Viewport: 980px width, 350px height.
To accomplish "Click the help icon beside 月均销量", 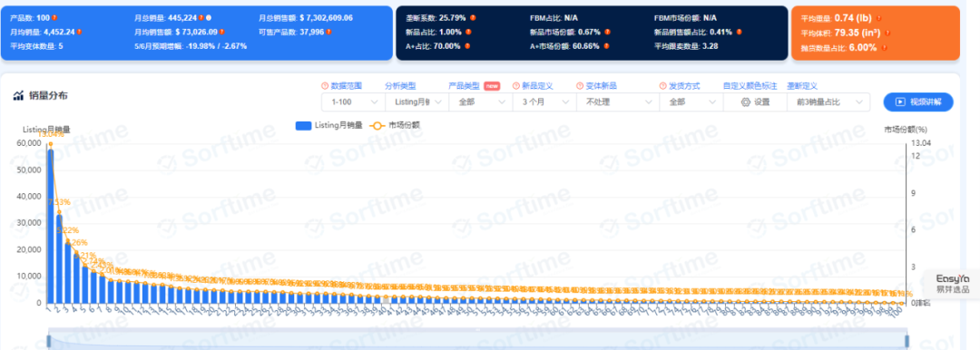I will [79, 32].
